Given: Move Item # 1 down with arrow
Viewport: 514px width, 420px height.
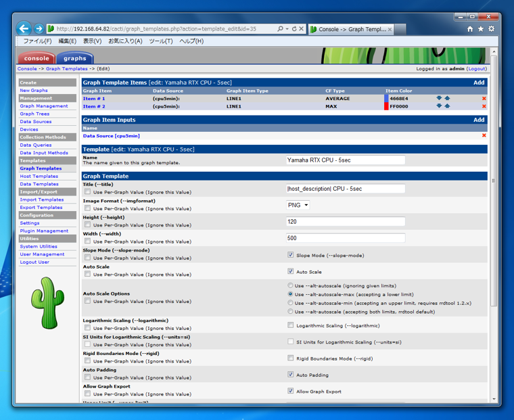Looking at the screenshot, I should tap(439, 98).
